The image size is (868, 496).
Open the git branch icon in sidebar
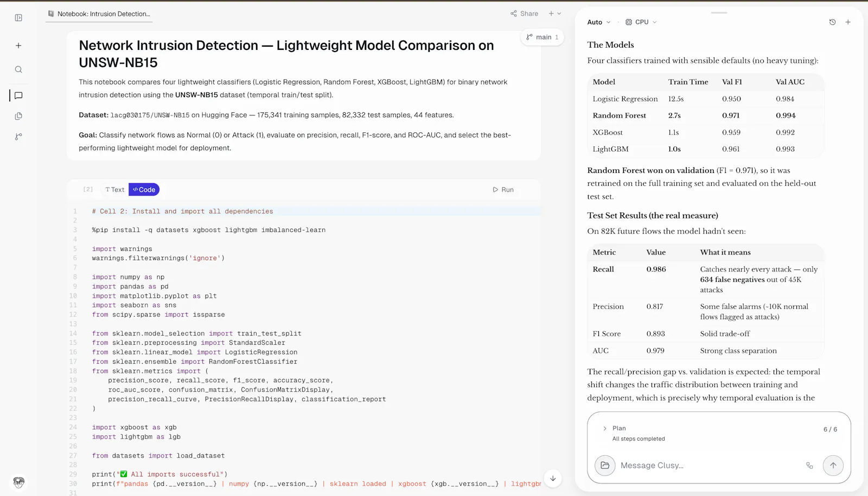click(x=18, y=137)
